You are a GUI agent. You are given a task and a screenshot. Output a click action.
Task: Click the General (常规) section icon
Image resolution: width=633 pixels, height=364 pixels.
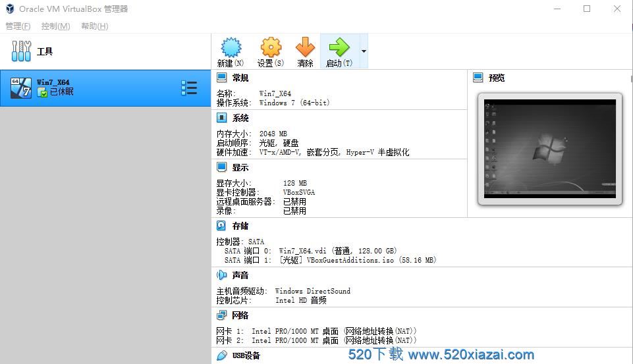tap(221, 77)
